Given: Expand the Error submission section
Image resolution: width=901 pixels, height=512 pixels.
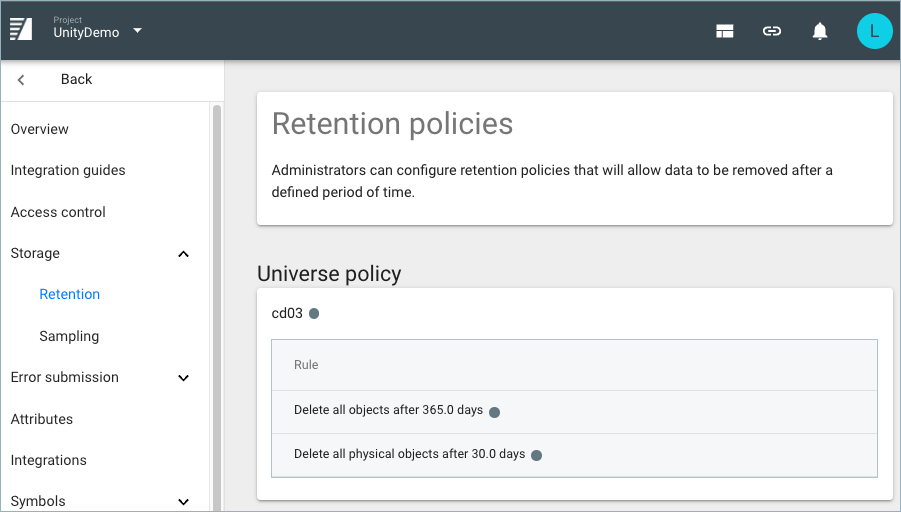Looking at the screenshot, I should 183,378.
